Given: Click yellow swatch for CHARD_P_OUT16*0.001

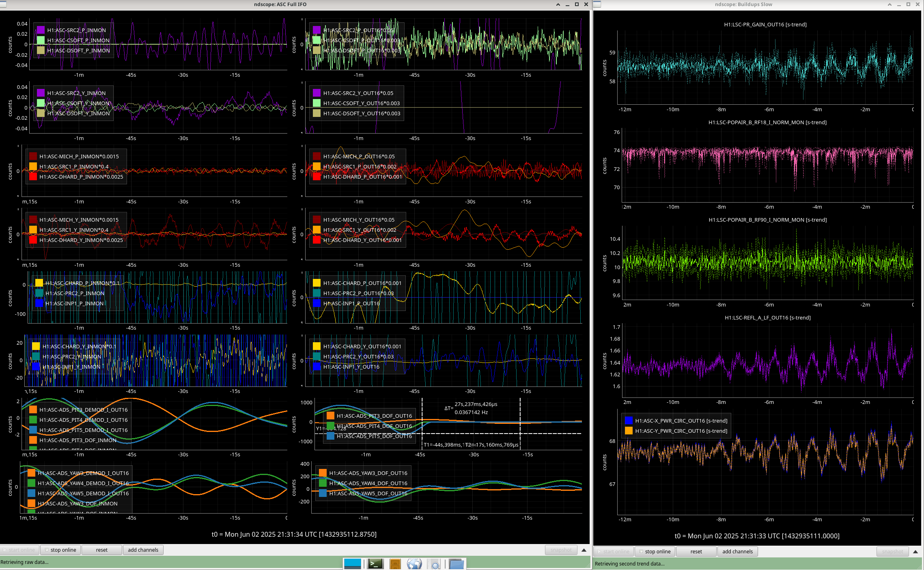Looking at the screenshot, I should click(317, 283).
